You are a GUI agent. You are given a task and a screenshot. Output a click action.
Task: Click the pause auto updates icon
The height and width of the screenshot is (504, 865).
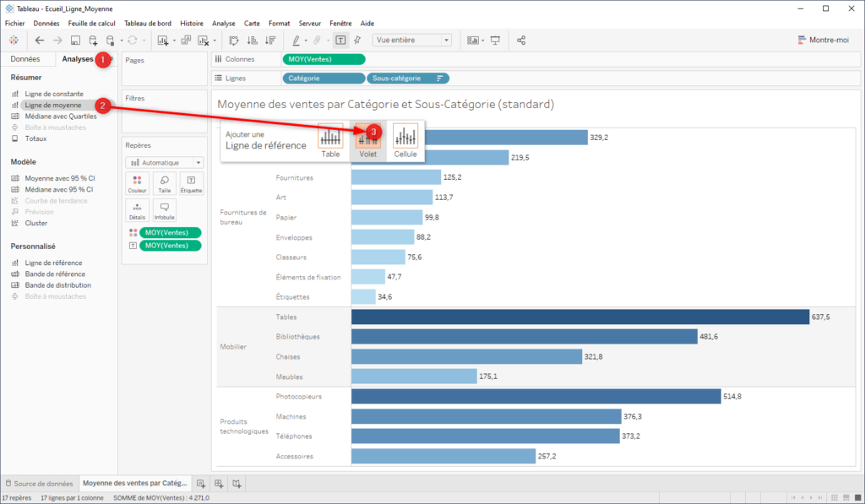coord(110,41)
